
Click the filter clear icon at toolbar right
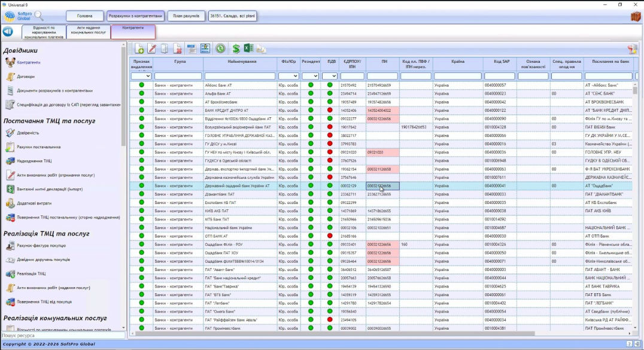point(632,49)
